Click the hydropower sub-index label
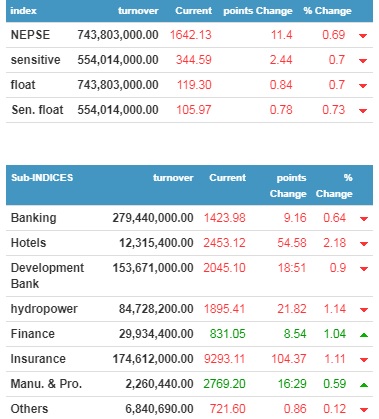 tap(44, 309)
